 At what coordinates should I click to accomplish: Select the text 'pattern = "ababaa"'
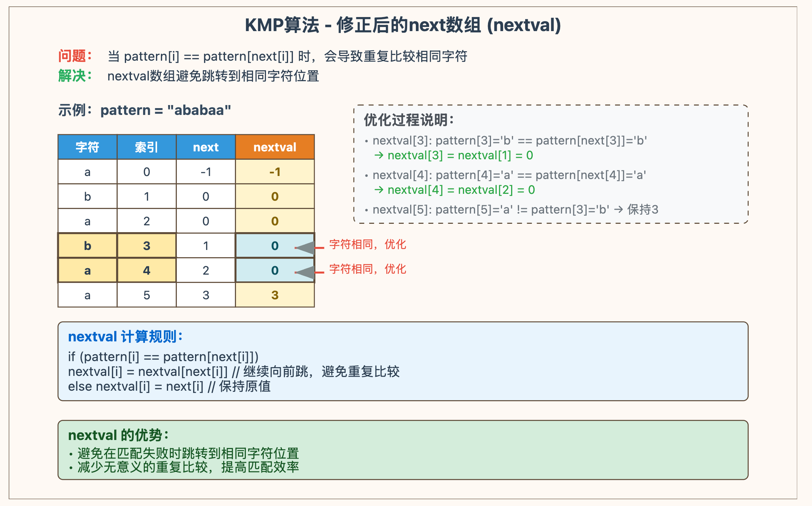pyautogui.click(x=165, y=110)
